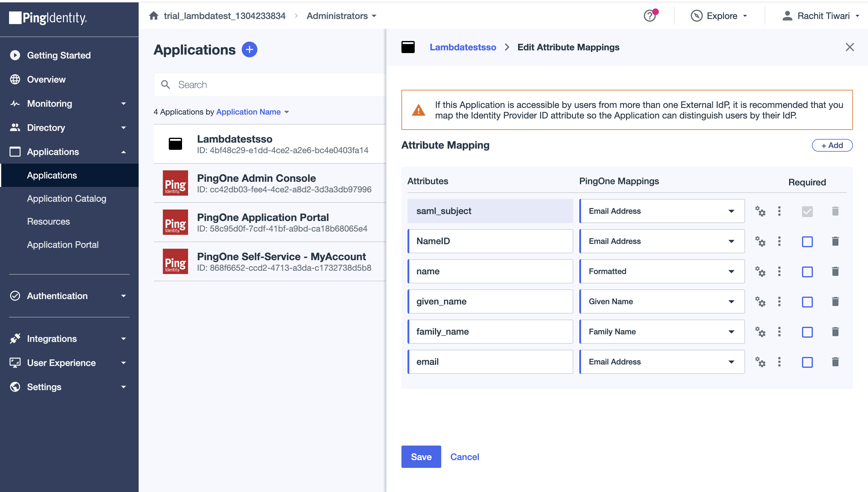Open Application Catalog in sidebar
This screenshot has width=868, height=492.
(67, 198)
